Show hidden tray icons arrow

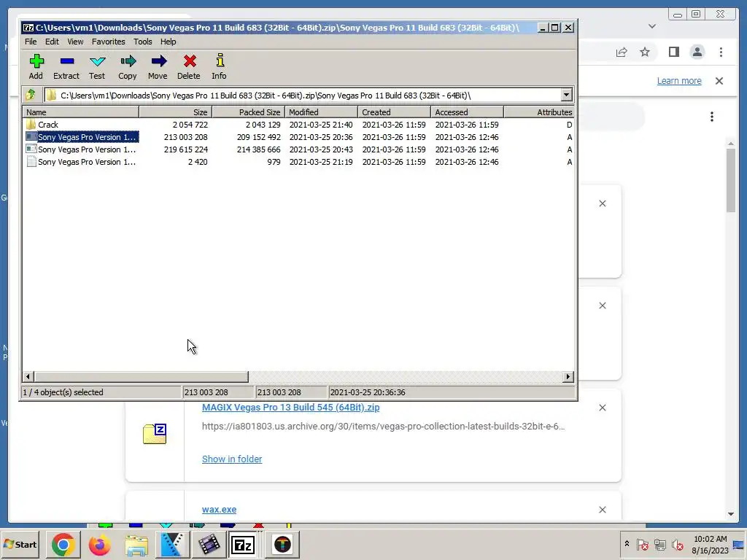(x=627, y=543)
